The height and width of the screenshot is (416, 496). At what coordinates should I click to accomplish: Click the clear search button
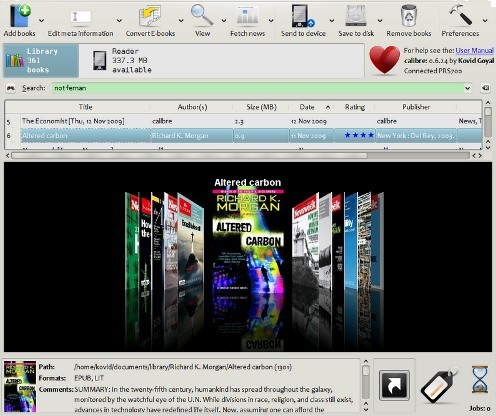(485, 88)
